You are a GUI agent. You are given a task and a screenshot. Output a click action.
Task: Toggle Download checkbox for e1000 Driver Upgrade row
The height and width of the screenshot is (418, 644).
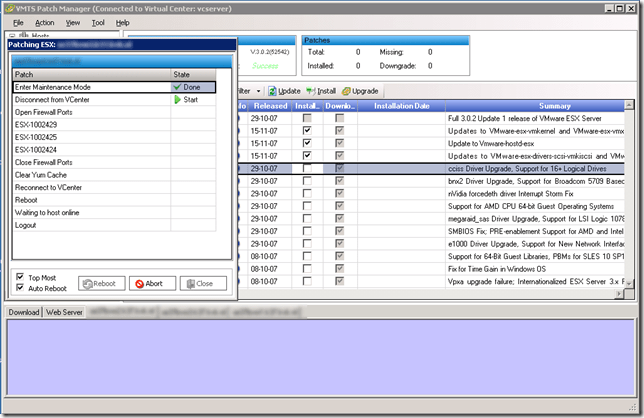pyautogui.click(x=340, y=243)
